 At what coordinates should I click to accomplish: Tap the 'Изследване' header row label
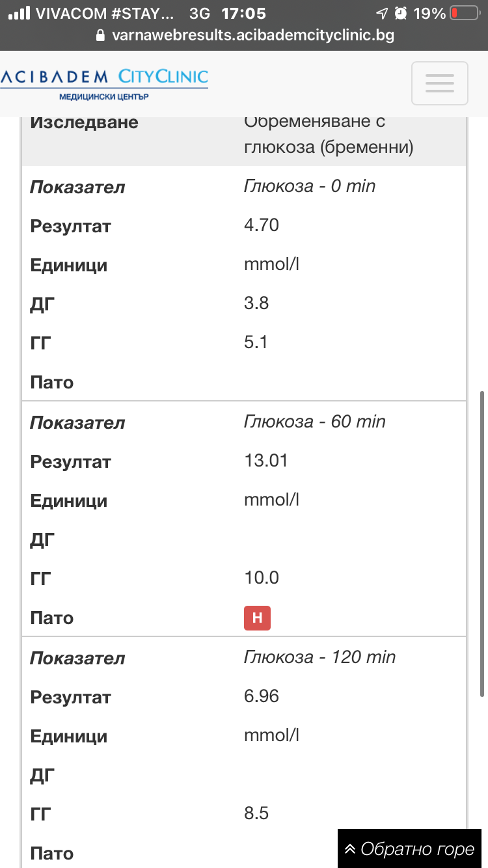[85, 122]
